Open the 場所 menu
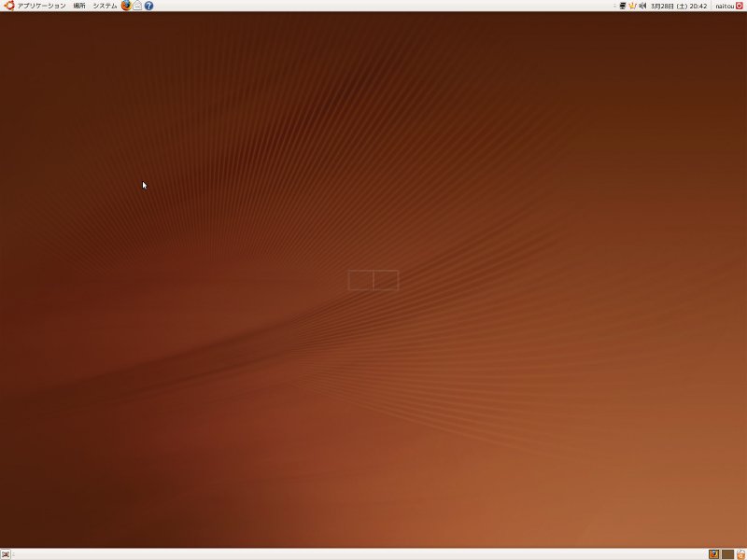747x560 pixels. (79, 6)
